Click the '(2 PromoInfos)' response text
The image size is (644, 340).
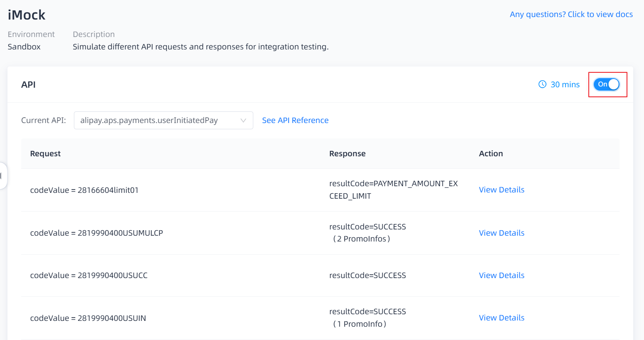tap(361, 239)
